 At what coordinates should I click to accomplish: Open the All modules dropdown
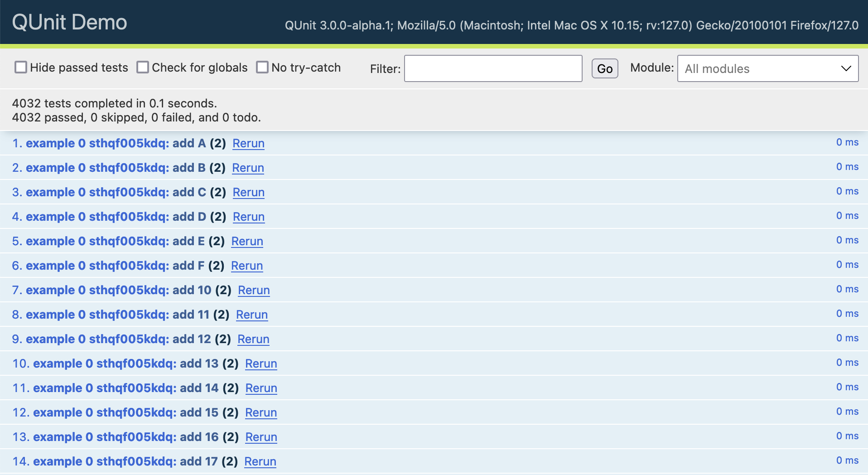click(767, 68)
